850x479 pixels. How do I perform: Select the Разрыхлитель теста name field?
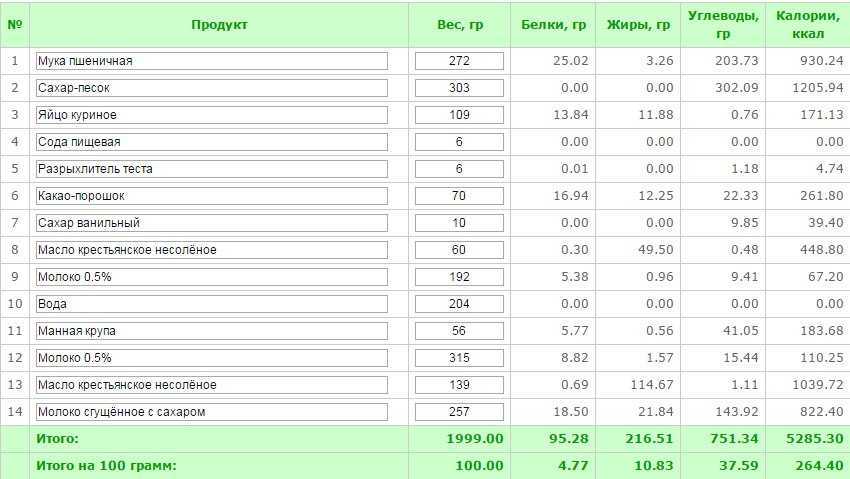[212, 169]
